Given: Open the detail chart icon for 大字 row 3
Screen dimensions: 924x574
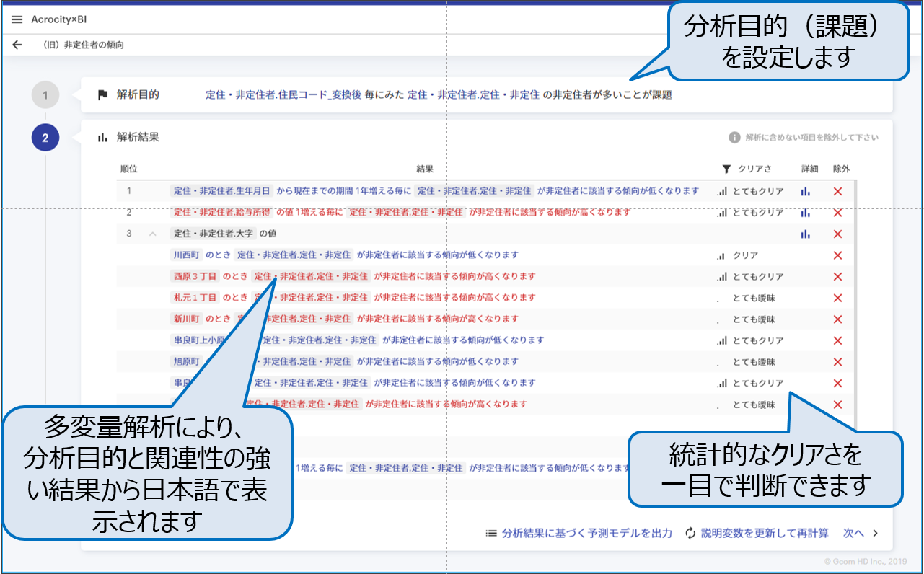Looking at the screenshot, I should (805, 234).
